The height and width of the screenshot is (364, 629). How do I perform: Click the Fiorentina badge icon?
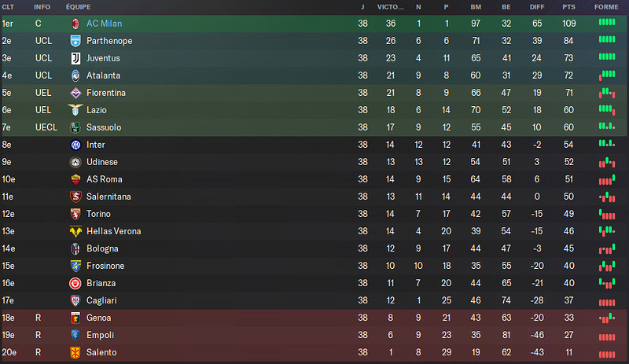click(x=75, y=93)
